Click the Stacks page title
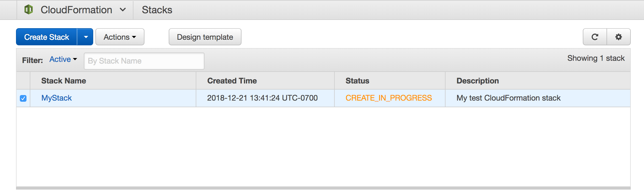 (x=157, y=10)
